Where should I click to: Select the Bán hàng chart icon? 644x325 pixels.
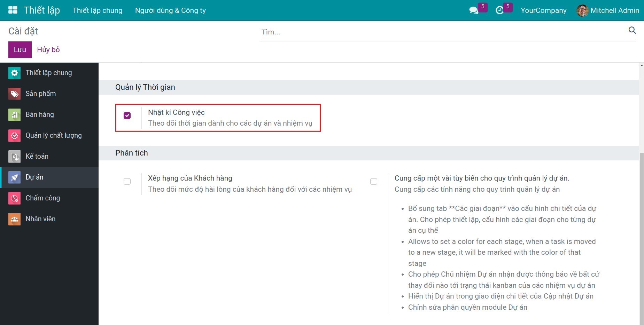14,114
